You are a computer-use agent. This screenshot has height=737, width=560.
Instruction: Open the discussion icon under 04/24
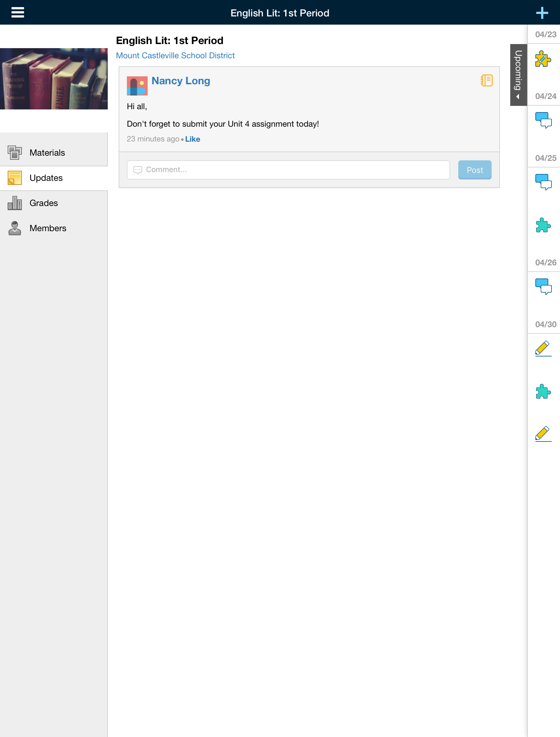coord(543,120)
